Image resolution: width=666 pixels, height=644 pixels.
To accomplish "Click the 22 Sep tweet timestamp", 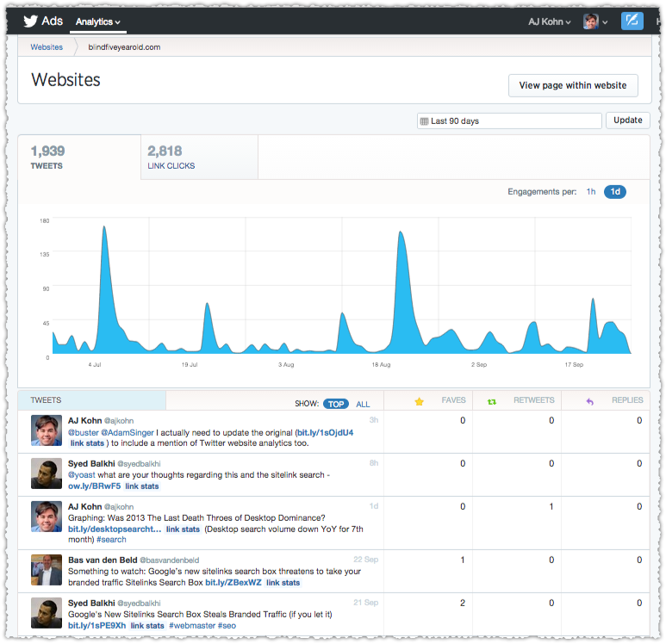I will click(365, 560).
